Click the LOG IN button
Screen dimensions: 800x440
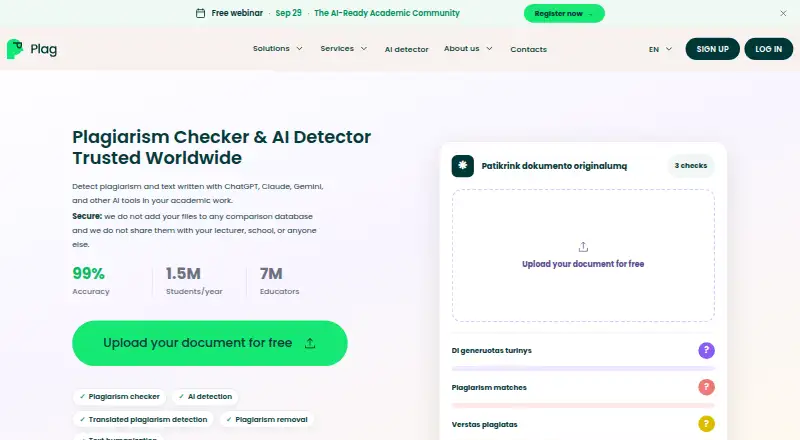click(x=768, y=49)
